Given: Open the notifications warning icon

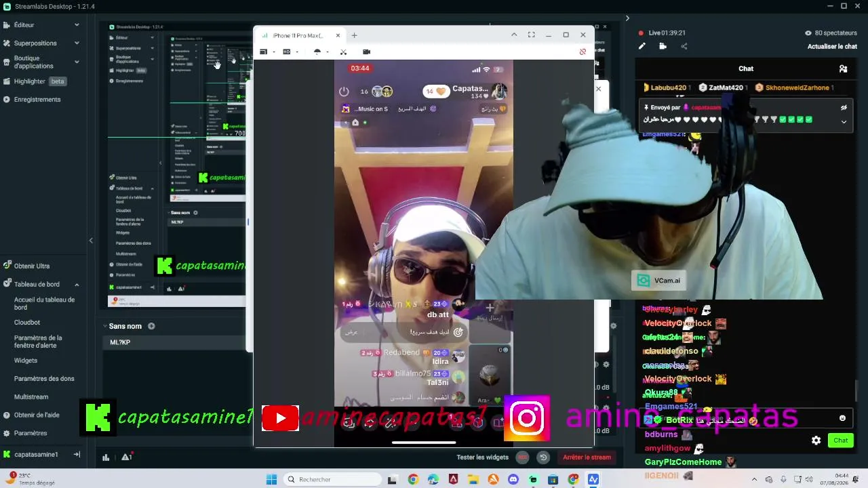Looking at the screenshot, I should pyautogui.click(x=126, y=457).
